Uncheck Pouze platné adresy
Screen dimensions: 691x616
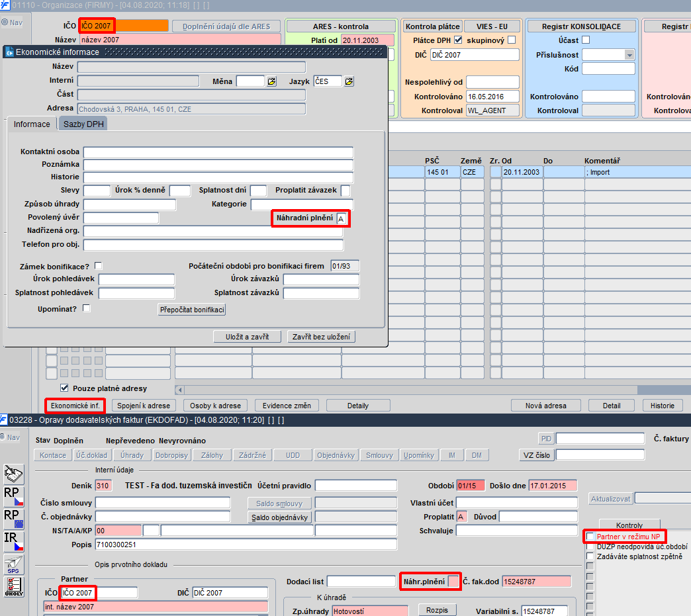64,388
